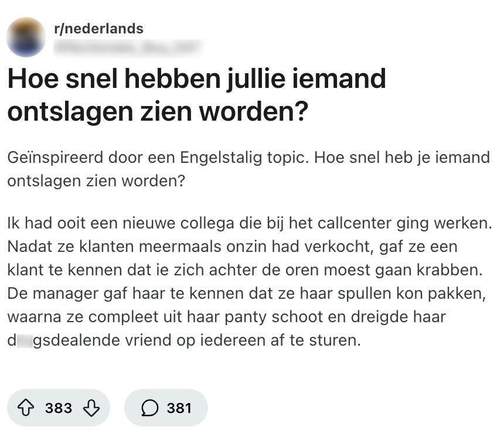Viewport: 504px width, 437px height.
Task: Open comments via the speech bubble icon
Action: 151,408
